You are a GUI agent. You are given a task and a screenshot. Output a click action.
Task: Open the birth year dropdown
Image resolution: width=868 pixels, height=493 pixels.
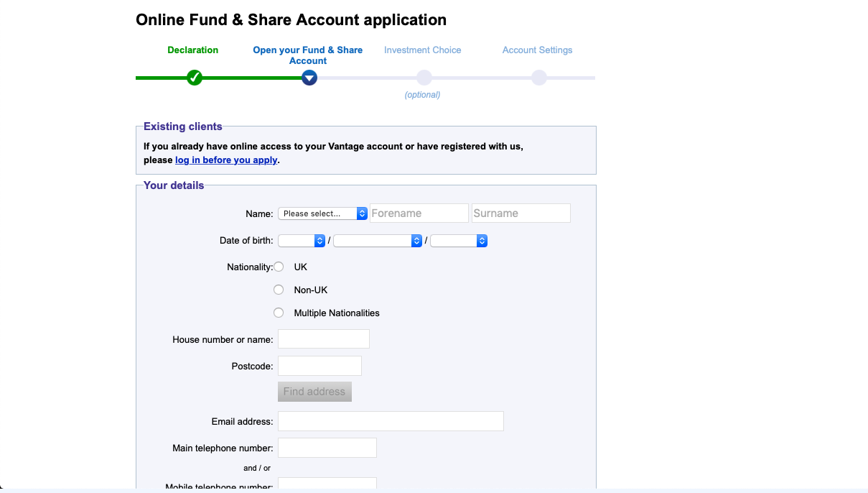pos(459,241)
